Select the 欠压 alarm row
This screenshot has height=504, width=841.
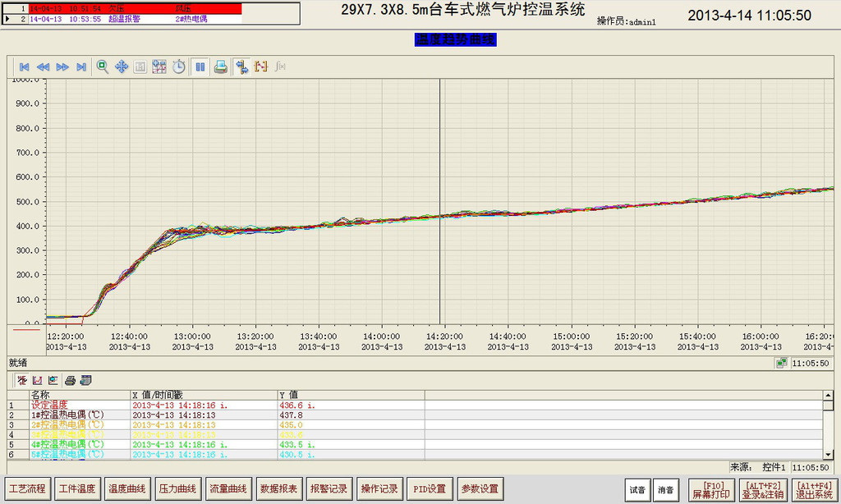[x=136, y=8]
